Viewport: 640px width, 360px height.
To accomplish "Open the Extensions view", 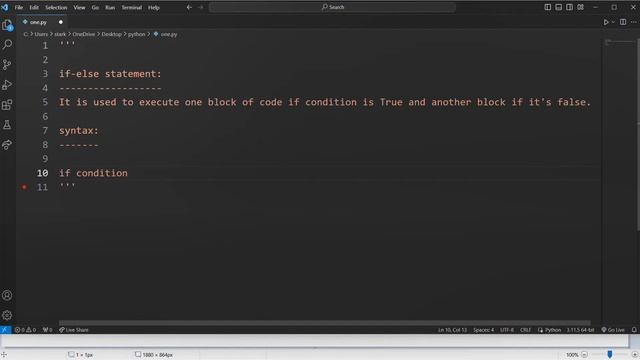I will pos(7,105).
